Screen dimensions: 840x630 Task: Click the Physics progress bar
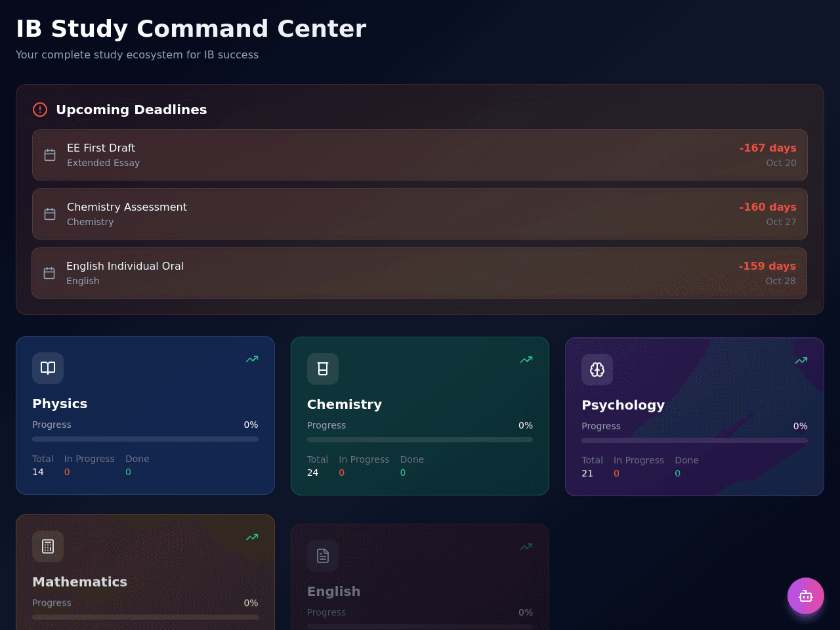click(x=145, y=439)
